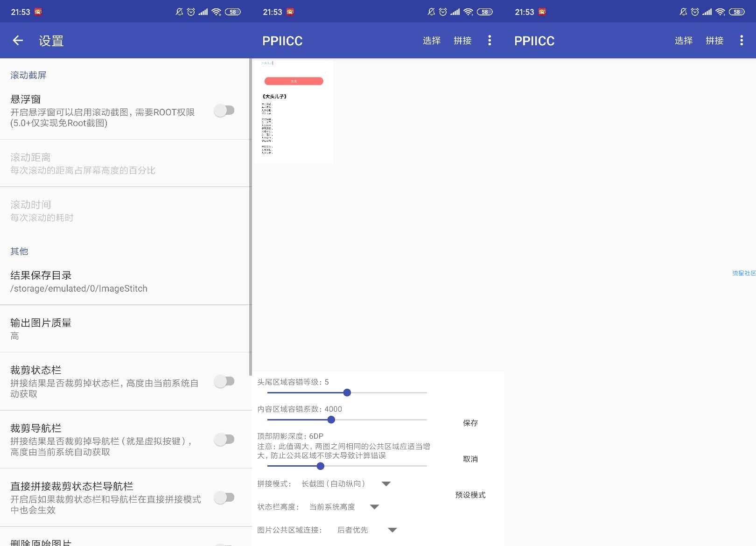
Task: Open the 图片公共区域连接 dropdown showing 后者优先
Action: [x=367, y=530]
